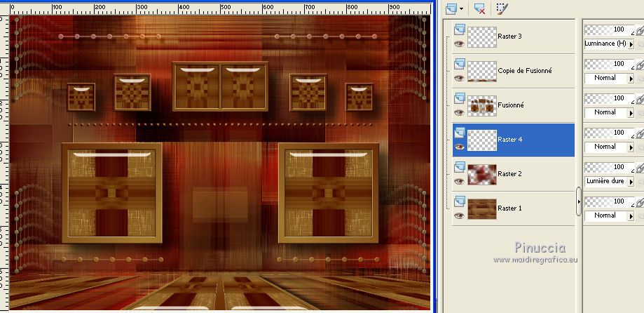Click the opacity slider of Fusionné

[x=610, y=99]
